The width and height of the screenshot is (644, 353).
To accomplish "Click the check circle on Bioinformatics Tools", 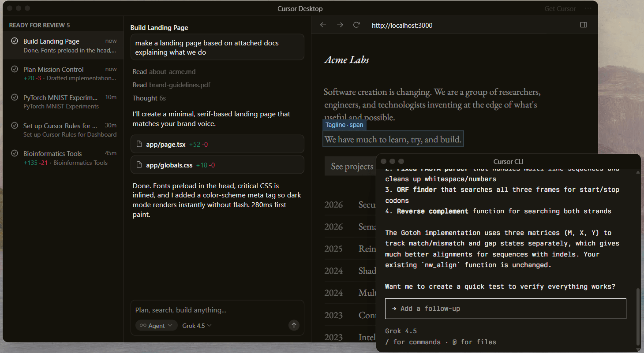I will 15,153.
